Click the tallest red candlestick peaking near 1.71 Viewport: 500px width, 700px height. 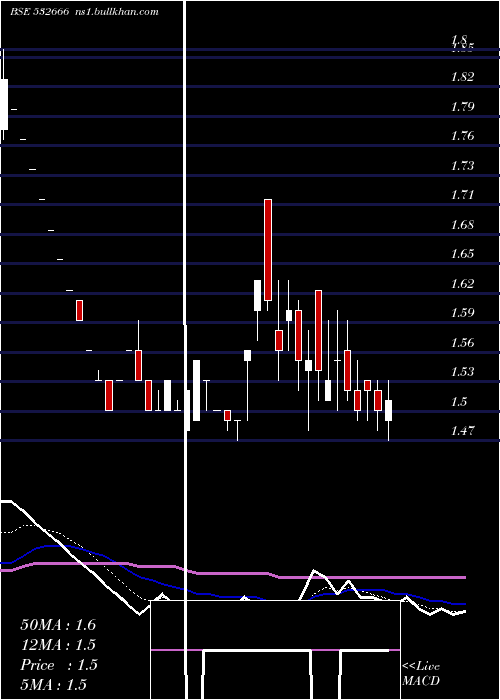(268, 250)
